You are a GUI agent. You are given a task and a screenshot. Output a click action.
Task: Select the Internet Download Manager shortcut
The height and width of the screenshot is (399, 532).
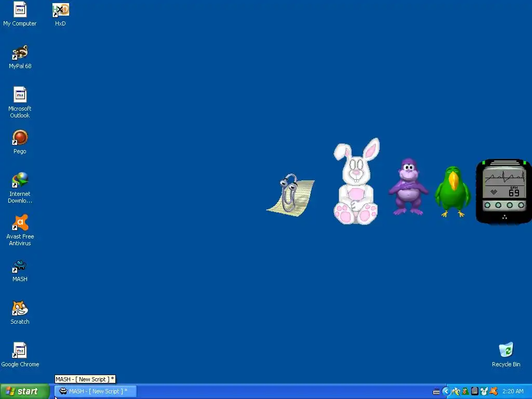point(20,188)
